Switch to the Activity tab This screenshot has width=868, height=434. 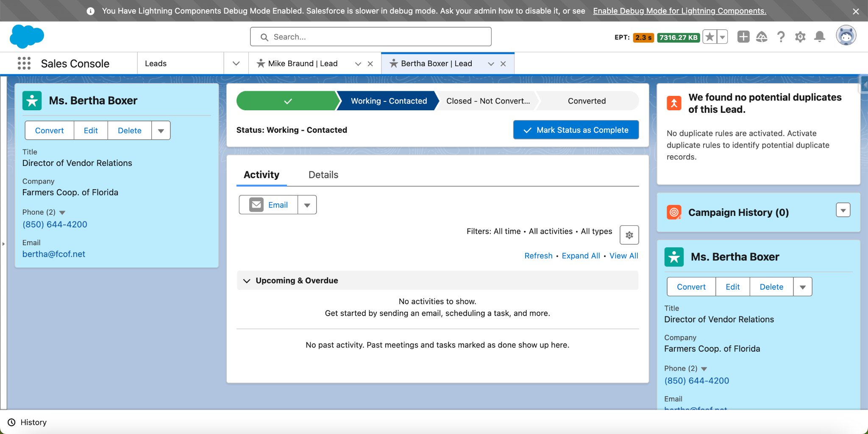pyautogui.click(x=262, y=175)
